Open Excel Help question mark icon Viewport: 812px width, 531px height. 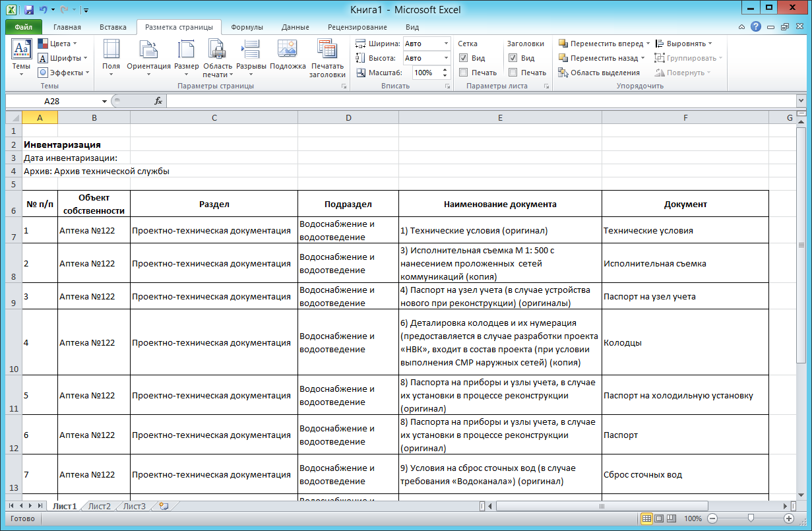pos(755,27)
